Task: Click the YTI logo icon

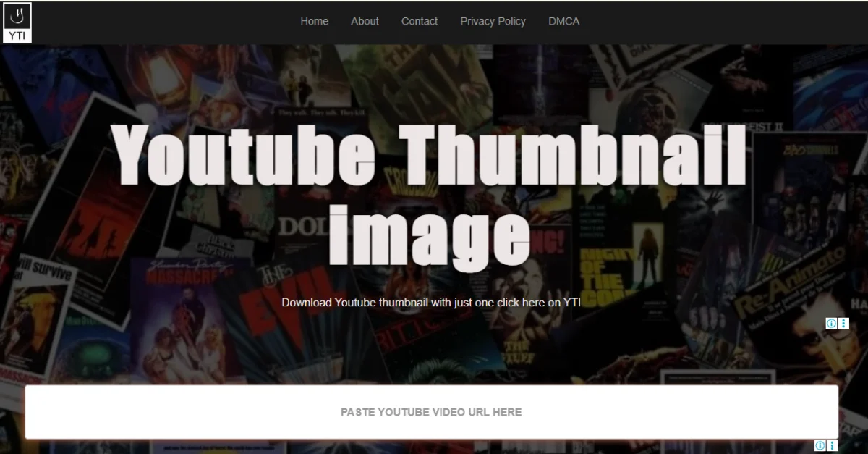Action: click(x=17, y=22)
